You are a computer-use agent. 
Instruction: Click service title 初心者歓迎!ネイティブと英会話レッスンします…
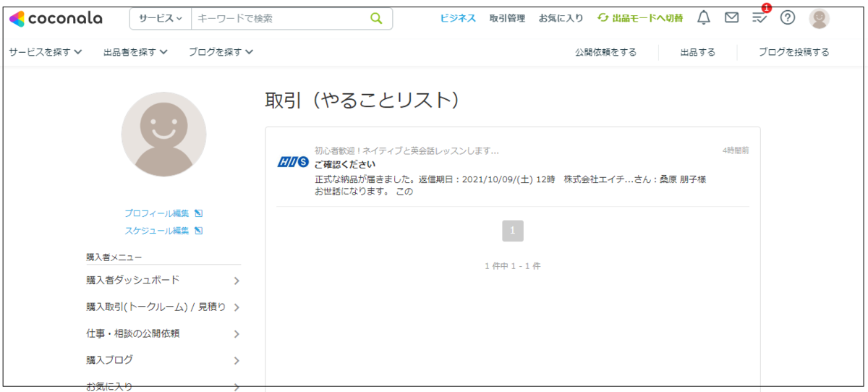[407, 151]
